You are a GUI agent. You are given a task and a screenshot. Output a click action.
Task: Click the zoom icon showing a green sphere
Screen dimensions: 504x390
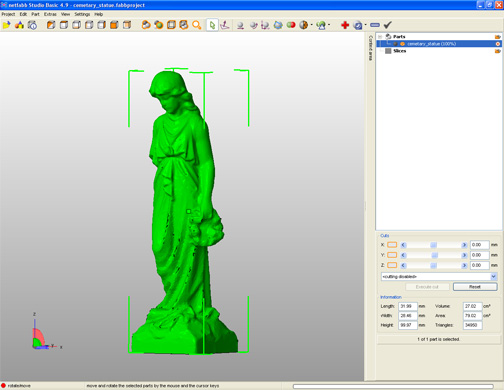tap(159, 25)
